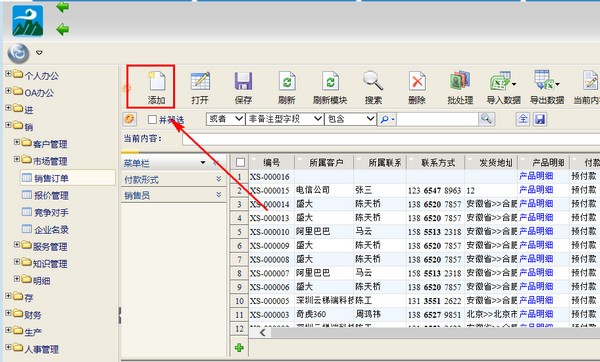Select the 生产 tree folder
The width and height of the screenshot is (600, 362).
click(x=33, y=332)
